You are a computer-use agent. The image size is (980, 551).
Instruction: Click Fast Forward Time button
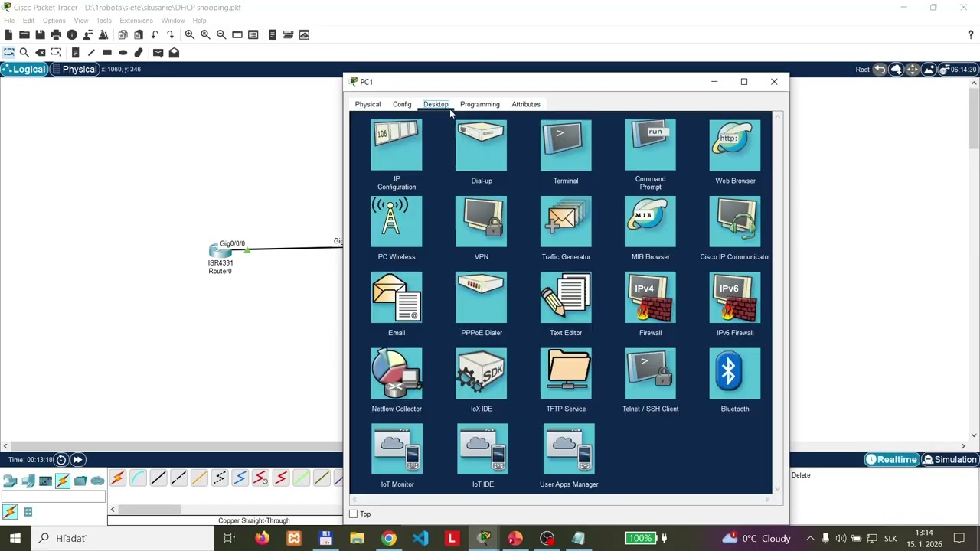(78, 460)
